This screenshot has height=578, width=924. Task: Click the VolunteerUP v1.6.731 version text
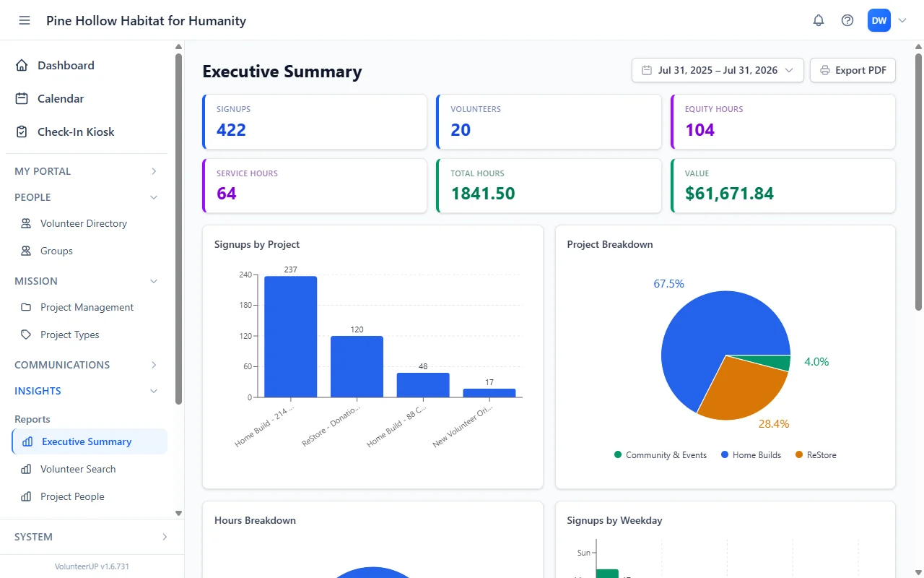(x=92, y=566)
